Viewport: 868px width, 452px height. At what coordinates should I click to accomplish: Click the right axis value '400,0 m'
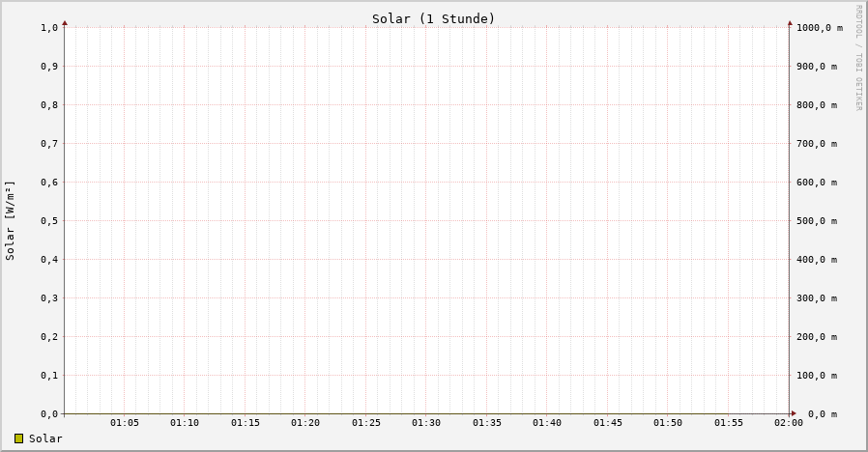pyautogui.click(x=817, y=260)
